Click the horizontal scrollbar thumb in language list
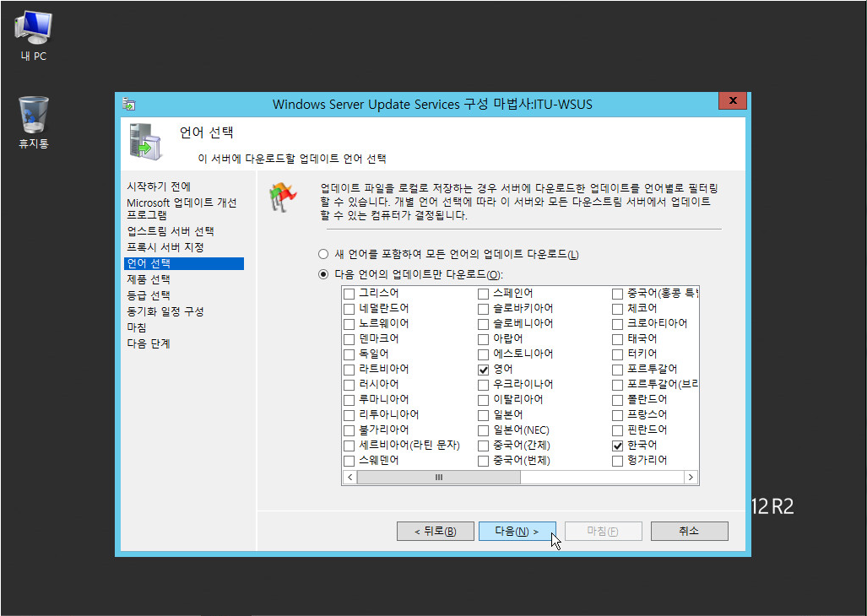 pyautogui.click(x=439, y=478)
